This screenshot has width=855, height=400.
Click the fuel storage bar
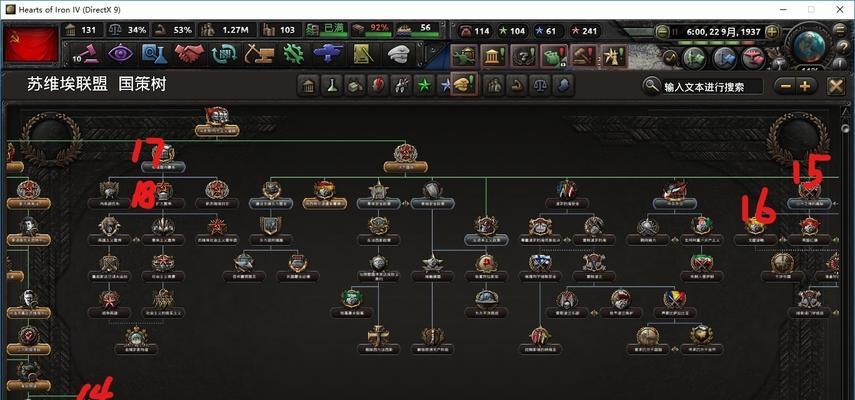coord(326,31)
